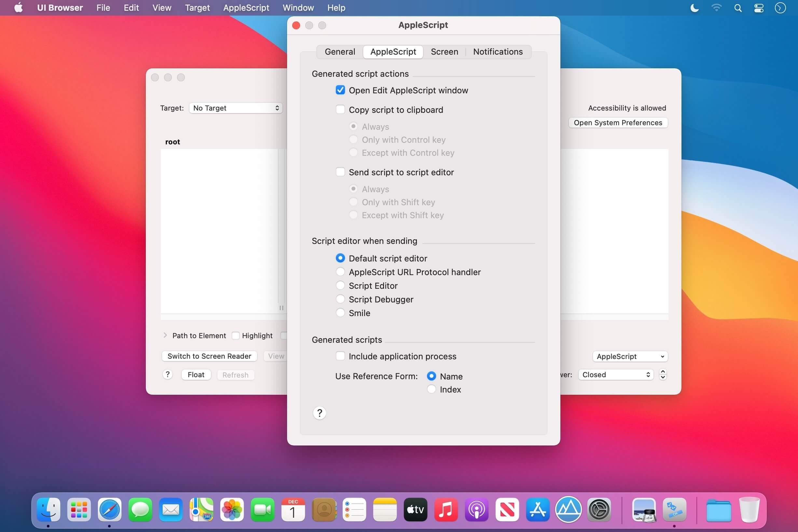Open Photos app in Dock

point(232,510)
